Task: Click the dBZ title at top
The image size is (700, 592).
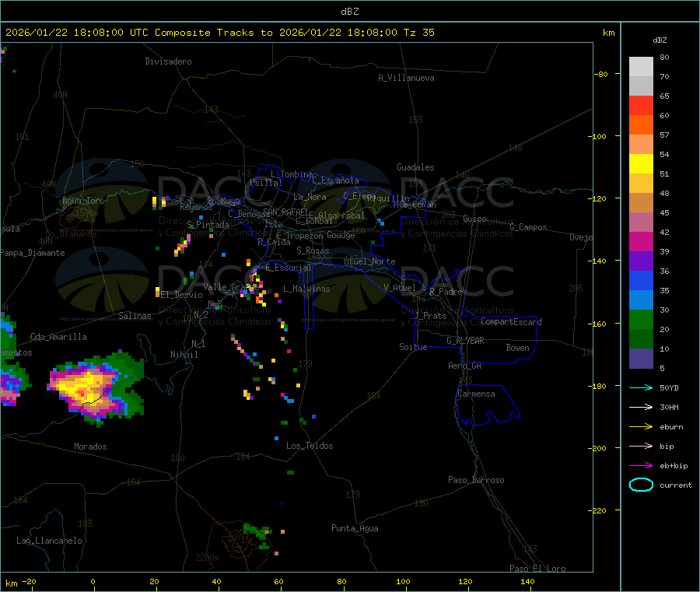Action: point(349,12)
